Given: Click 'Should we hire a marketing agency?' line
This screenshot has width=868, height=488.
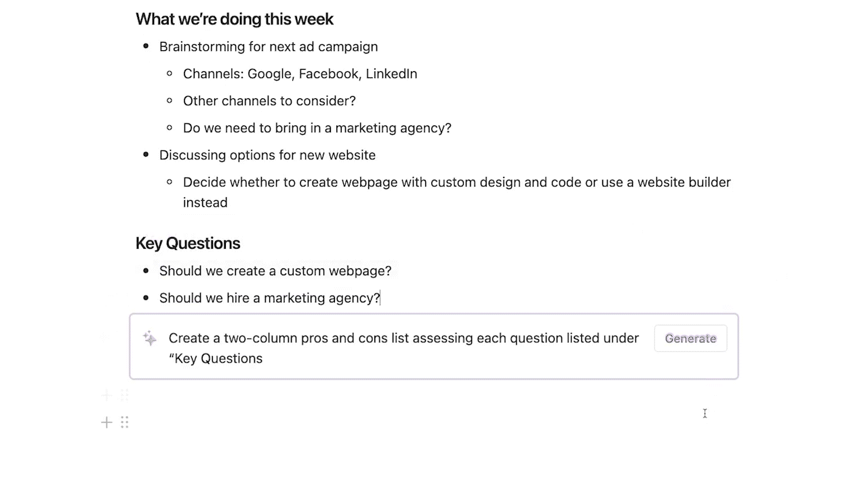Looking at the screenshot, I should point(270,298).
